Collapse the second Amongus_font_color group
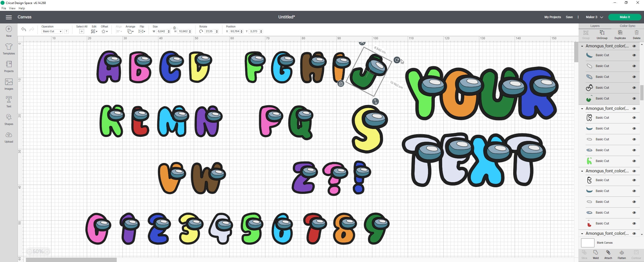644x262 pixels. tap(582, 108)
